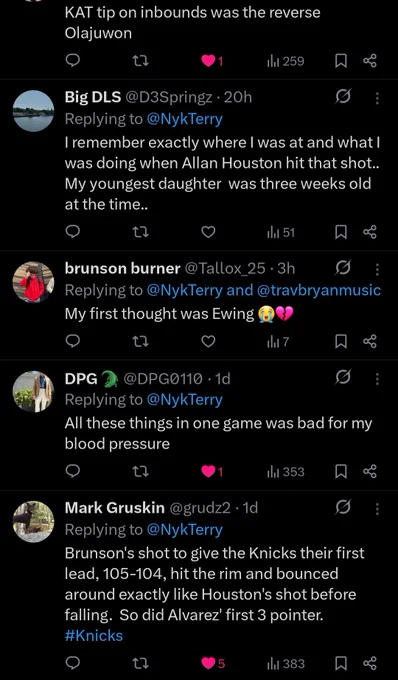
Task: Repost brunson burner's Ewing tweet
Action: (x=141, y=342)
